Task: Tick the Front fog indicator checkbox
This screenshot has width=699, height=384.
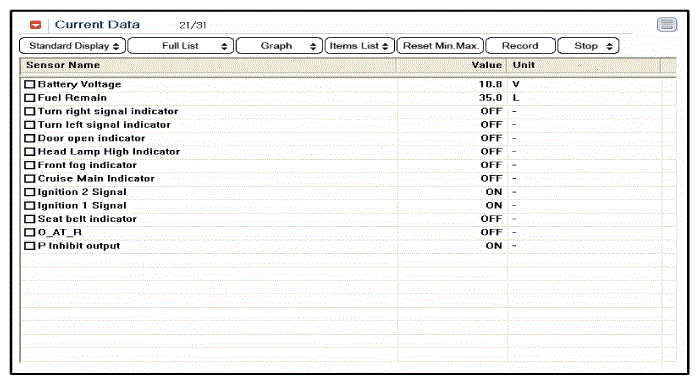Action: point(30,165)
